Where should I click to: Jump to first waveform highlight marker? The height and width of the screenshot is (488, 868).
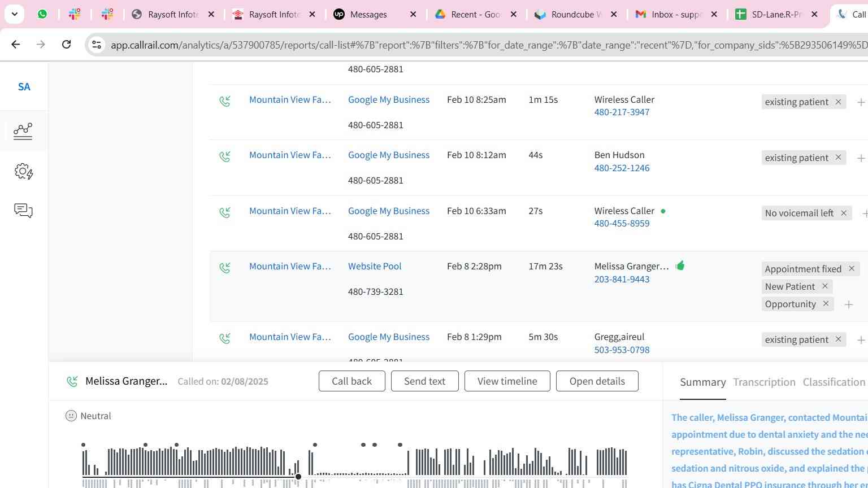click(x=83, y=445)
